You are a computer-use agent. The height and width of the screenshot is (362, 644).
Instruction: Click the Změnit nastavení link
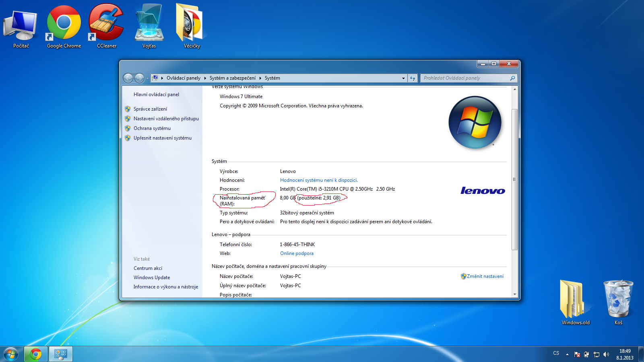485,276
